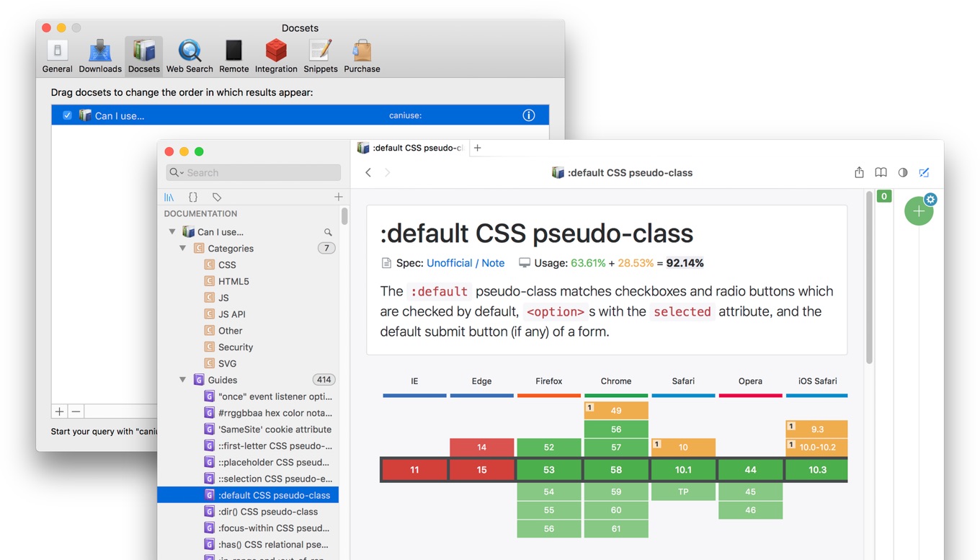The height and width of the screenshot is (560, 980).
Task: Click the Integration preferences icon
Action: click(276, 56)
